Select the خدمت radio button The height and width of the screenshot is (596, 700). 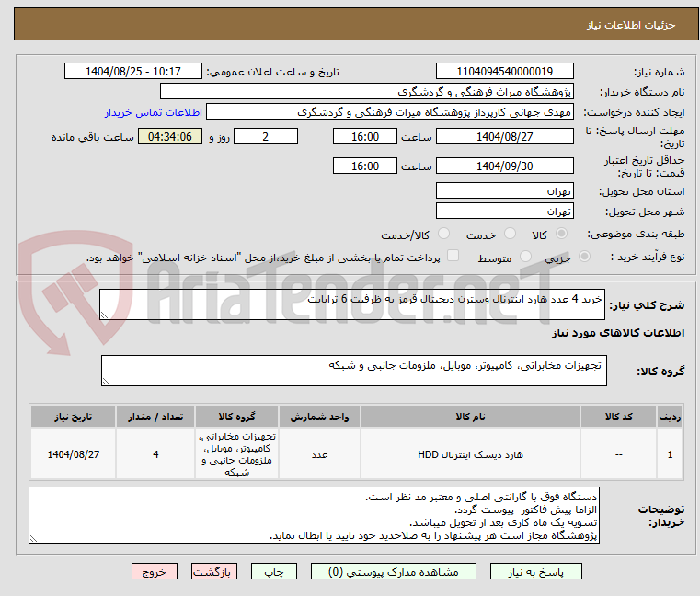pyautogui.click(x=510, y=234)
